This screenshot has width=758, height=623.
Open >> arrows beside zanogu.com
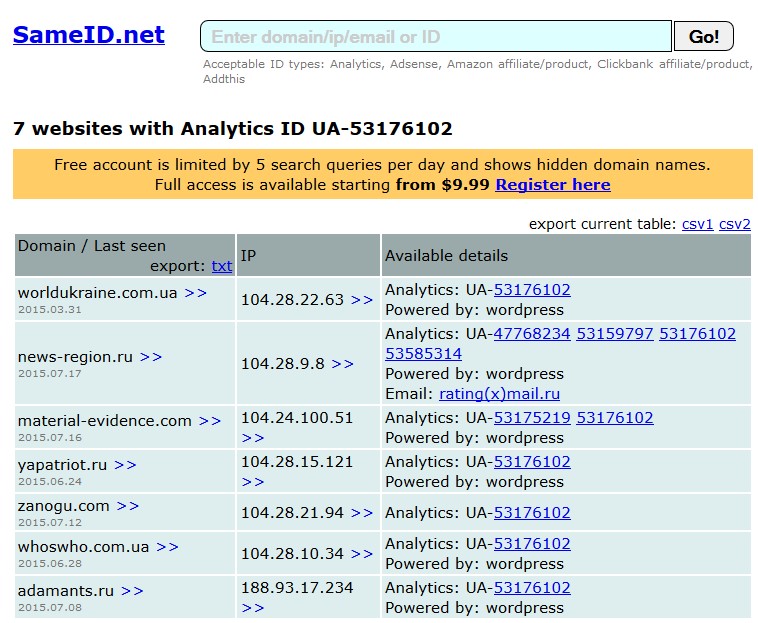pos(128,506)
